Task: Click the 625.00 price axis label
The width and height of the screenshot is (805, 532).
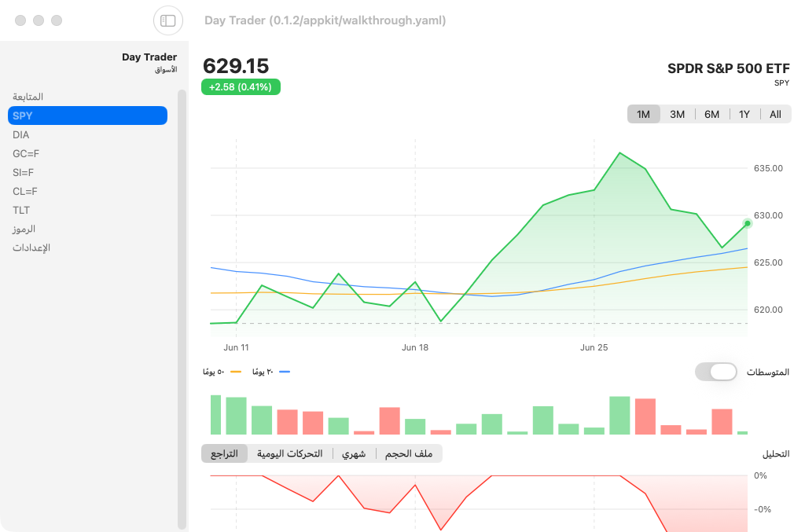Action: [768, 262]
